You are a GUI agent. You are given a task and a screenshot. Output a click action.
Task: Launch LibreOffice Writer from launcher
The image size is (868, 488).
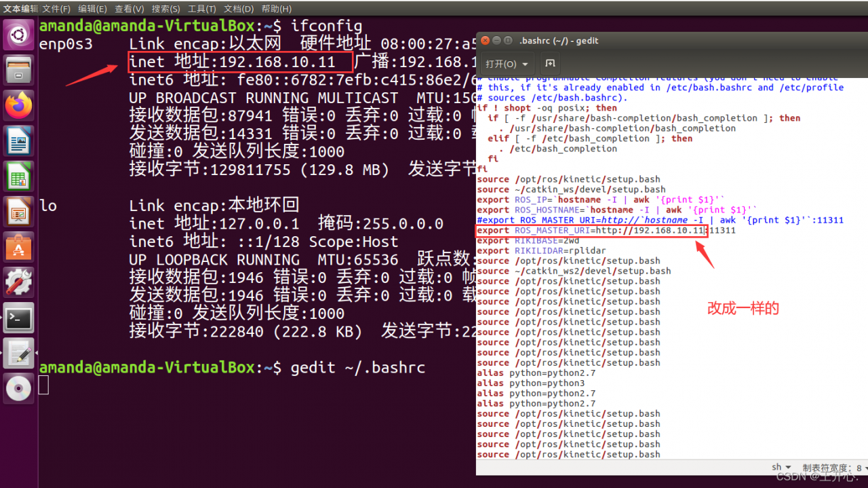[x=19, y=142]
